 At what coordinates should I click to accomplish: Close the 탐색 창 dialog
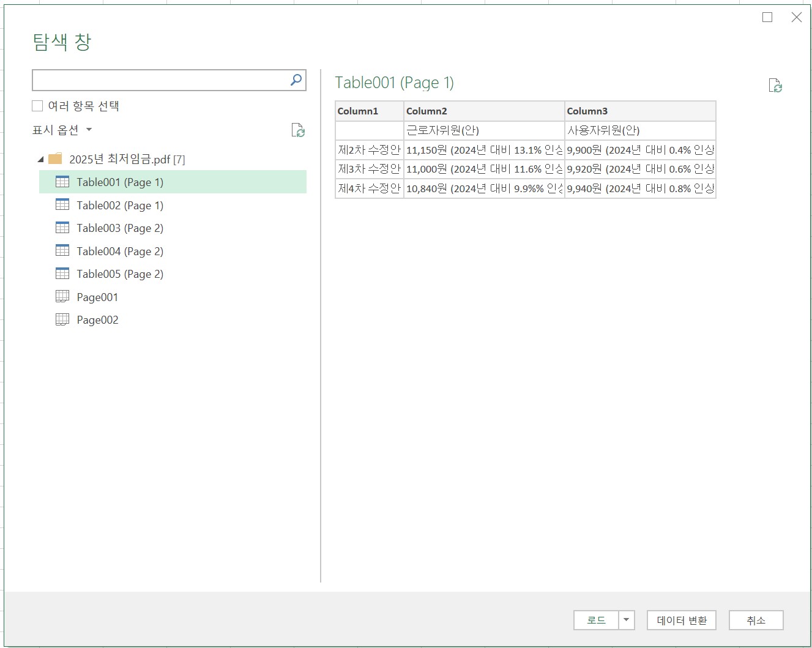[797, 17]
